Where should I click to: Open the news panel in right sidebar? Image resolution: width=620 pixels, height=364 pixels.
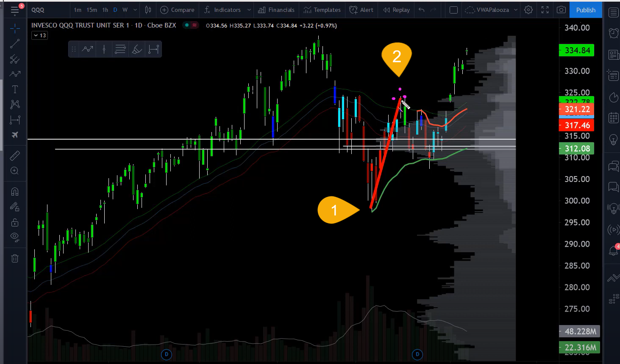(x=613, y=55)
